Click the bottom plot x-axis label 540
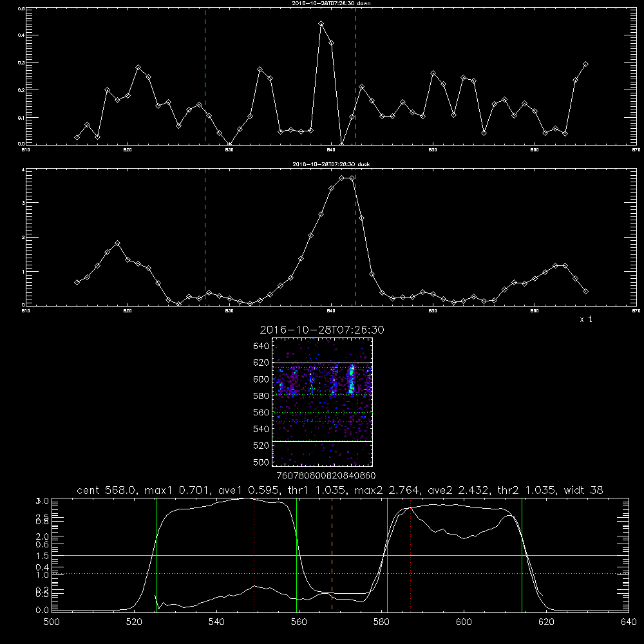Screen dimensions: 644x644 coord(216,622)
